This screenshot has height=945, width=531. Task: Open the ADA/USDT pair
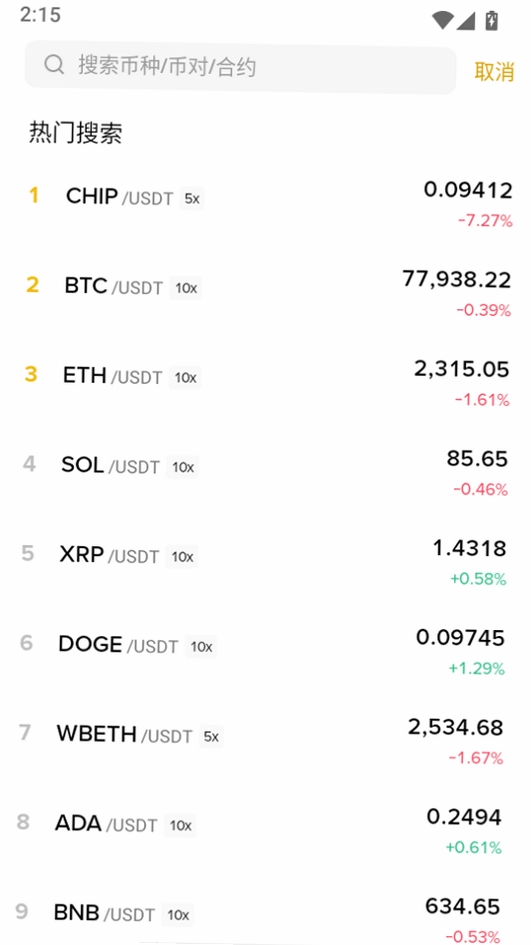coord(265,831)
